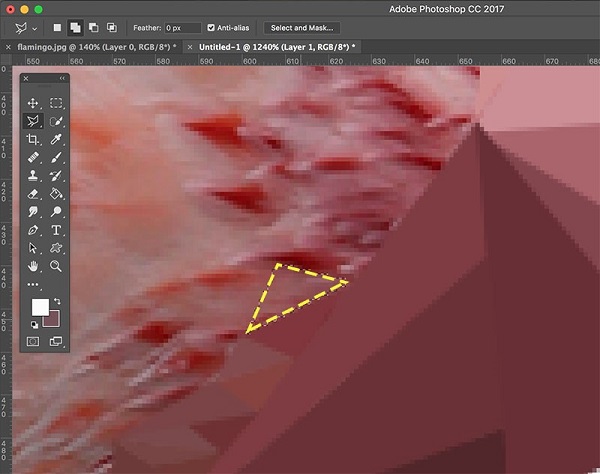Select the Polygonal Lasso tool in toolbox
Screen dimensions: 600x474
pyautogui.click(x=33, y=121)
